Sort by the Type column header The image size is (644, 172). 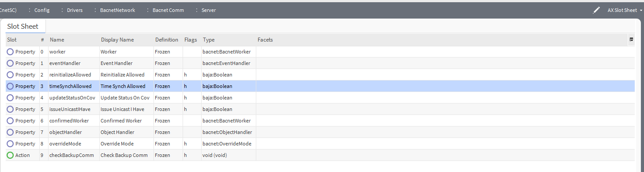209,40
